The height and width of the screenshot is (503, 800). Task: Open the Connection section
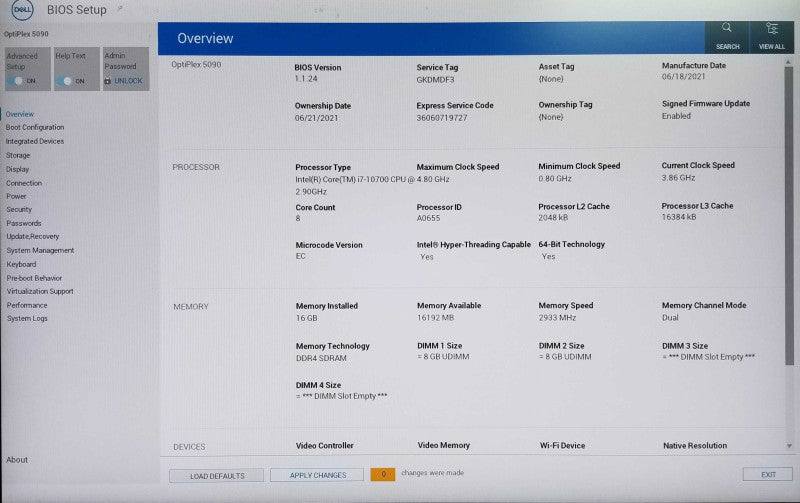pyautogui.click(x=24, y=183)
